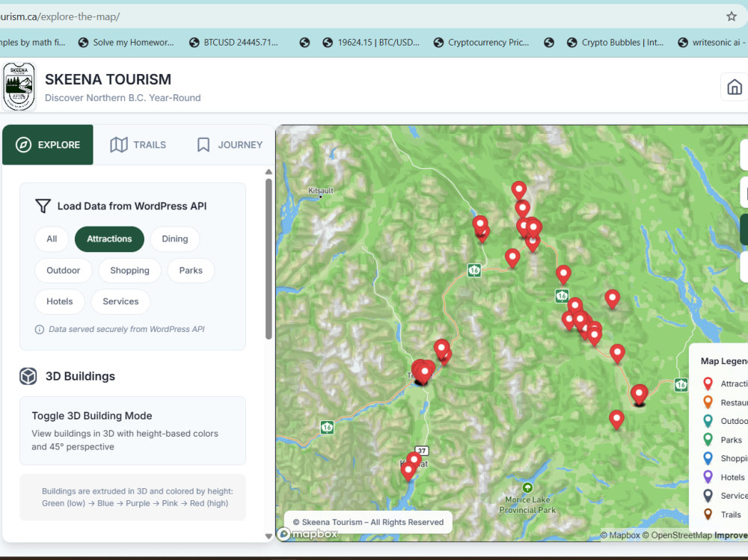
Task: Click Outdoor teal pin in legend
Action: 708,421
